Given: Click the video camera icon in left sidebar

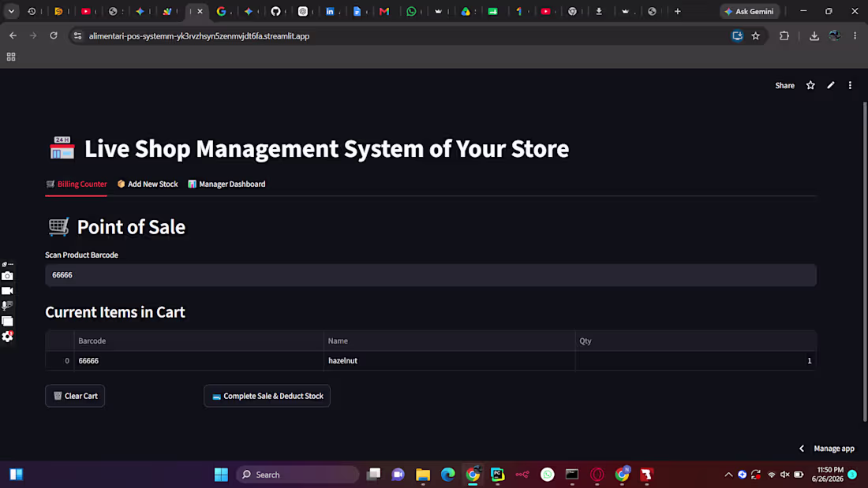Looking at the screenshot, I should point(7,290).
